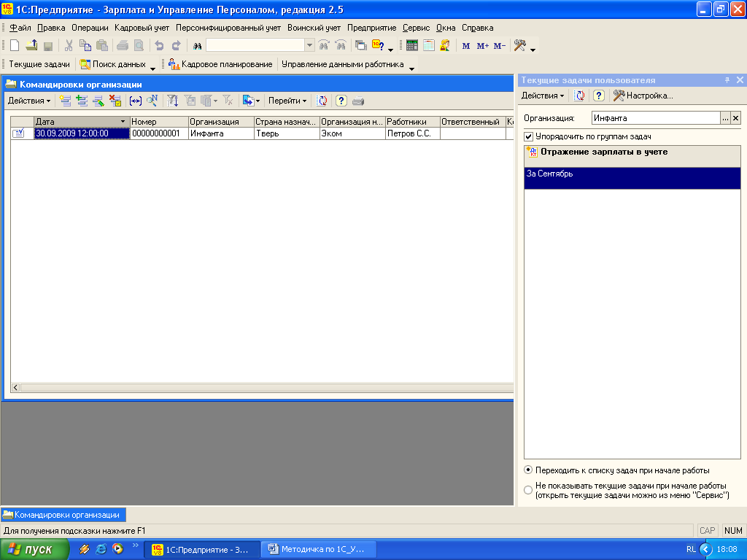Click Управление данными работника button
This screenshot has width=747, height=560.
343,64
